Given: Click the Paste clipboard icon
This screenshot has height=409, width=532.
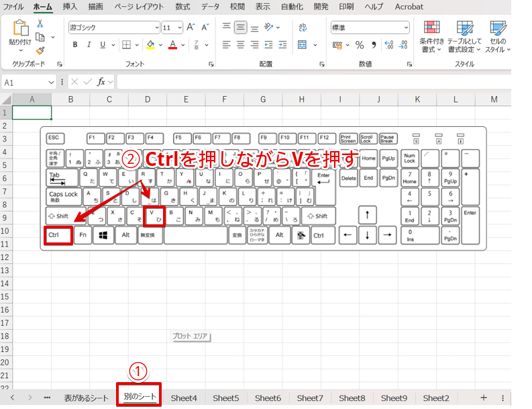Looking at the screenshot, I should pos(20,28).
